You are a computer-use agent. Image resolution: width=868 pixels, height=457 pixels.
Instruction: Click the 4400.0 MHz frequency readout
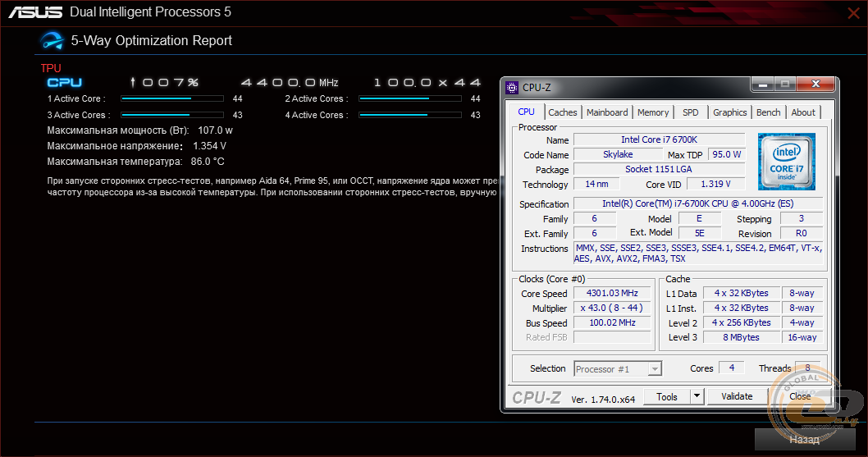click(290, 83)
